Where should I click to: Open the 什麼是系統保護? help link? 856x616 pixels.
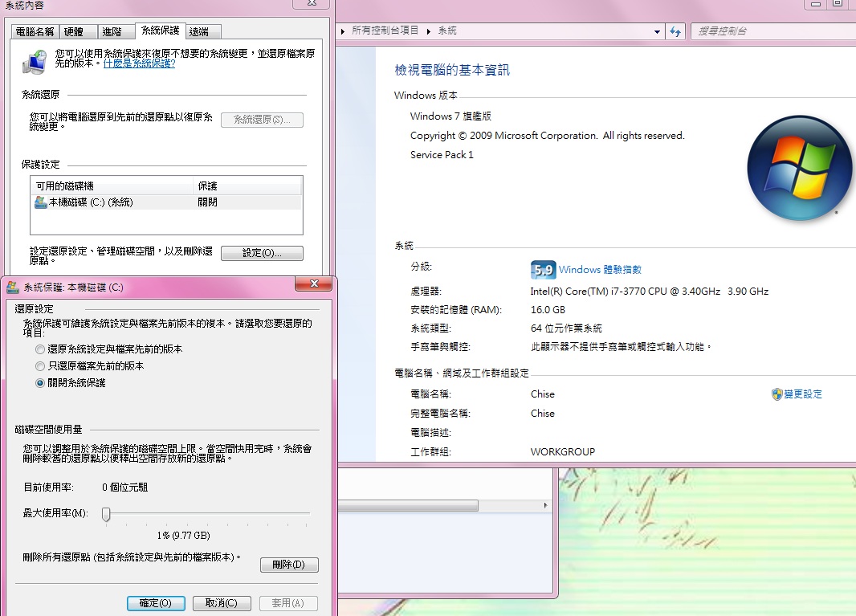point(139,63)
